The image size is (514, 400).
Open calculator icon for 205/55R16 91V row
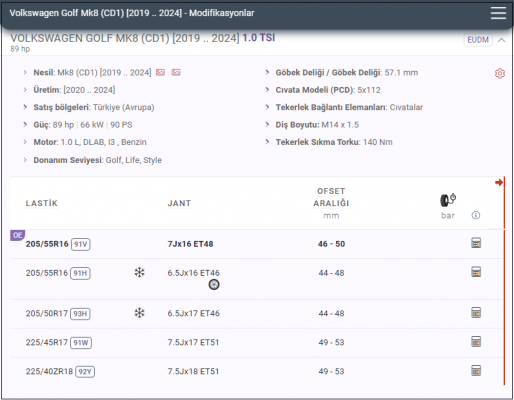point(476,243)
